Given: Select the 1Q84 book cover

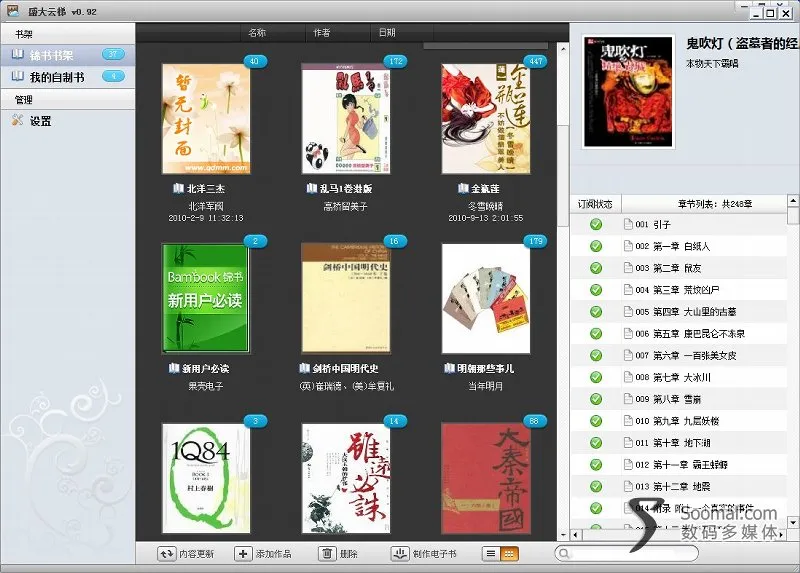Looking at the screenshot, I should tap(206, 479).
